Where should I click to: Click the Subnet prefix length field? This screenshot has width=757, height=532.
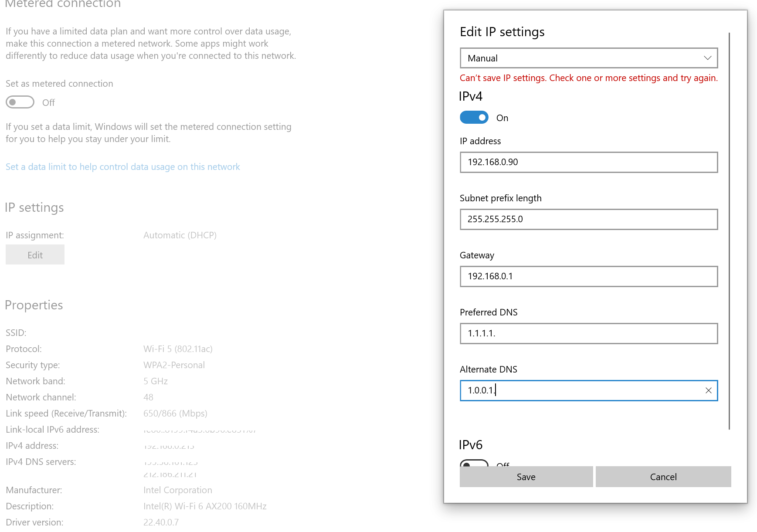[588, 219]
